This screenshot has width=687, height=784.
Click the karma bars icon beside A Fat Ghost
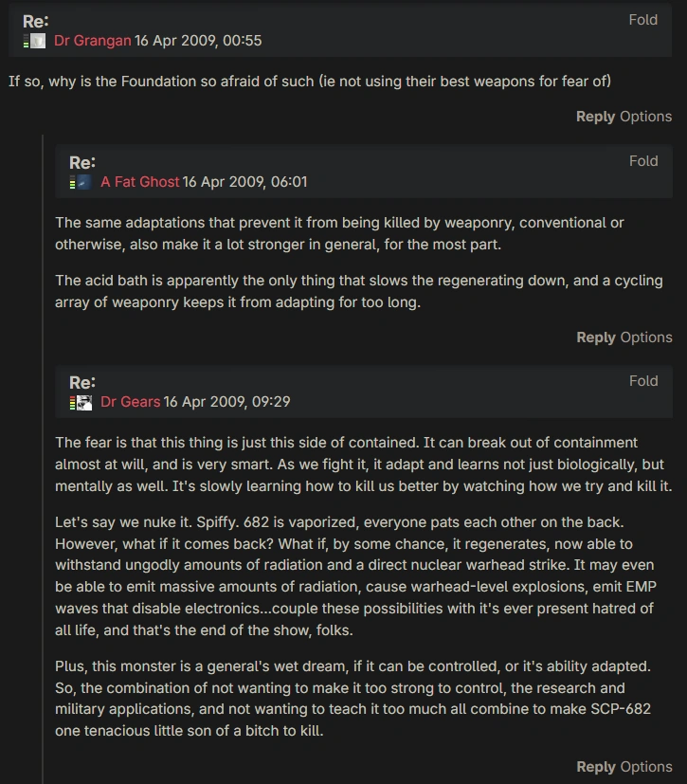tap(72, 182)
